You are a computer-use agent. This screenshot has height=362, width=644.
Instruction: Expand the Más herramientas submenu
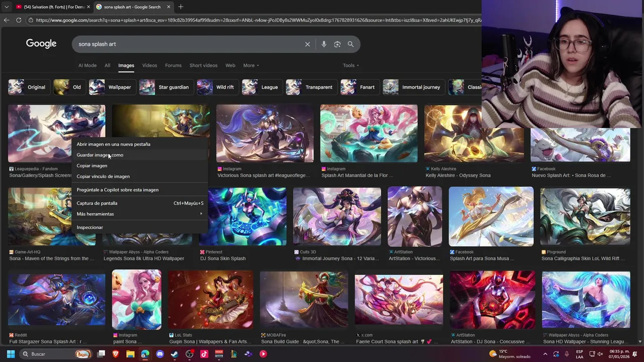(139, 214)
